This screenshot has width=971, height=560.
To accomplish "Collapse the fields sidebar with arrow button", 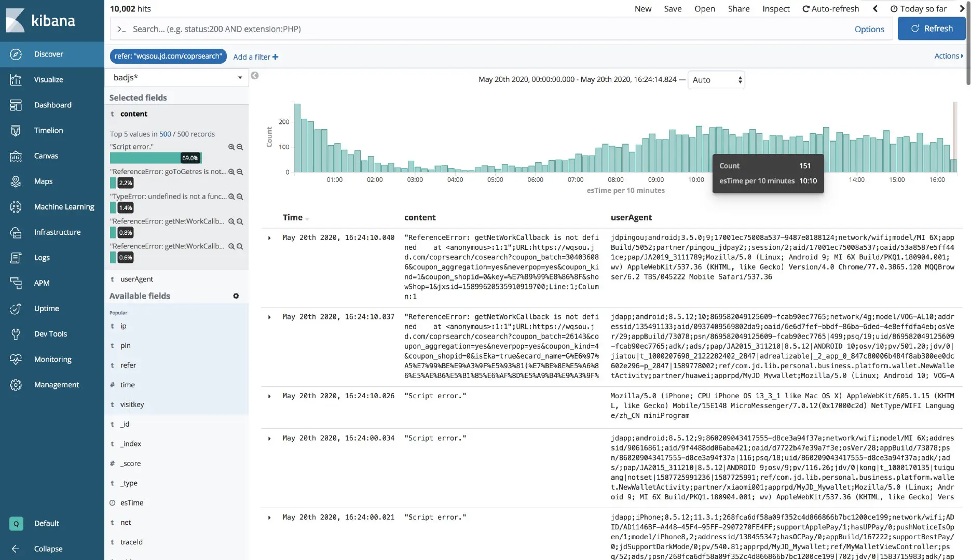I will point(255,76).
